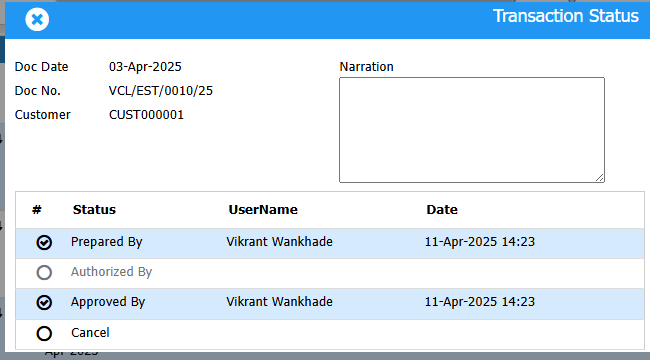Click the Customer label
This screenshot has height=360, width=650.
[43, 115]
